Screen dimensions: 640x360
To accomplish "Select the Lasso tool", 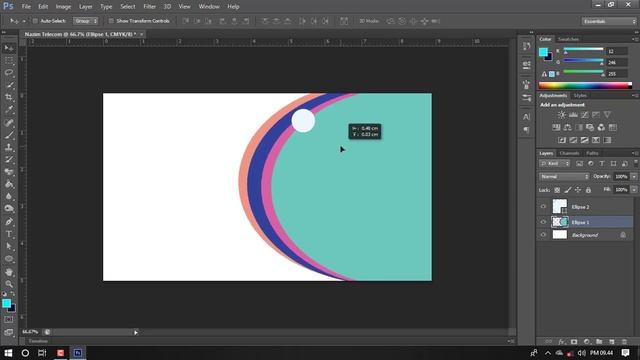I will pos(9,73).
